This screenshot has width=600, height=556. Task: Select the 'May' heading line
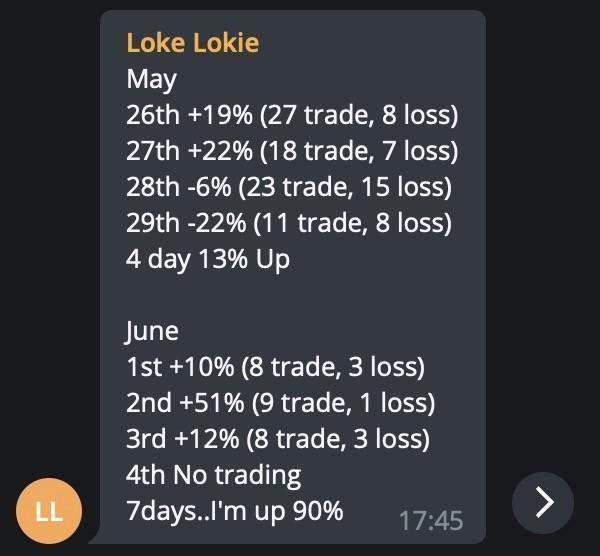tap(152, 80)
